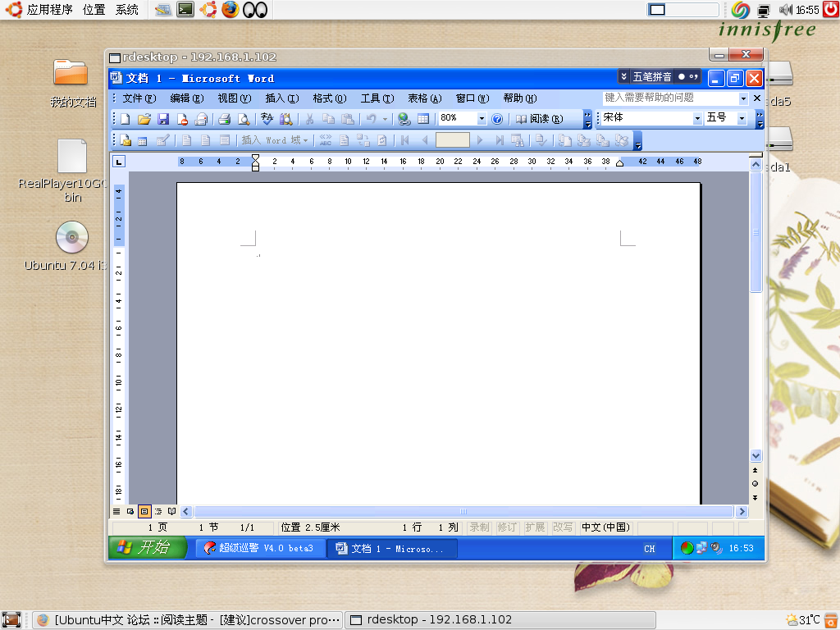Switch to Web Layout view button
Viewport: 840px width, 630px height.
coord(130,512)
